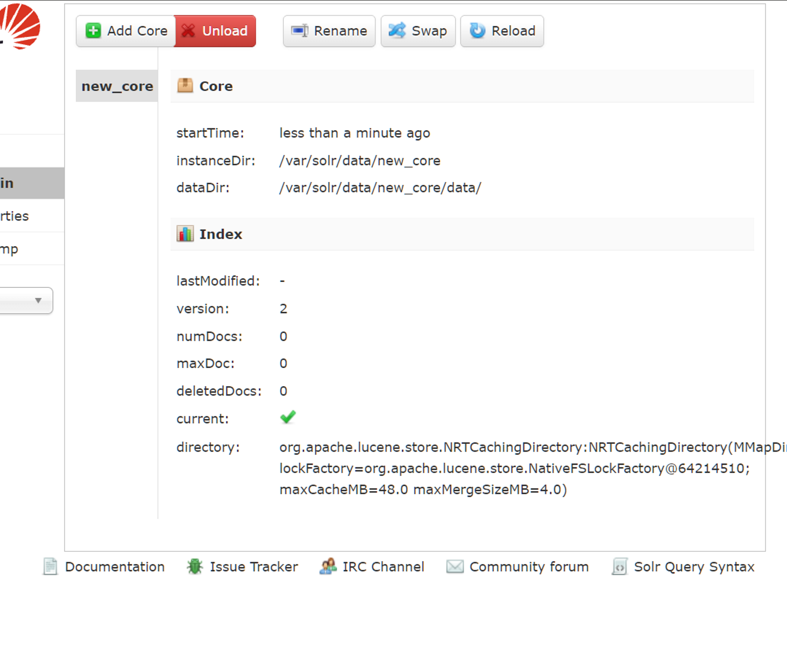
Task: Click the Issue Tracker bug icon
Action: [x=194, y=566]
